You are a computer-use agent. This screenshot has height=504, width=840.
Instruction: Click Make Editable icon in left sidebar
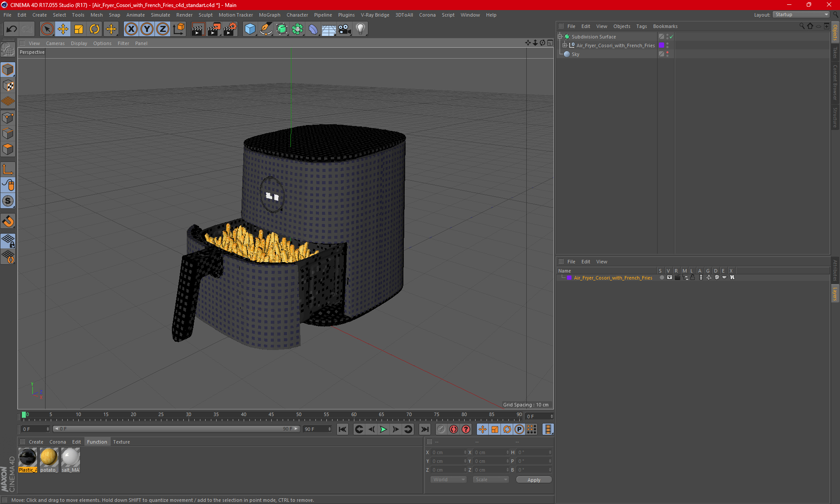coord(8,49)
